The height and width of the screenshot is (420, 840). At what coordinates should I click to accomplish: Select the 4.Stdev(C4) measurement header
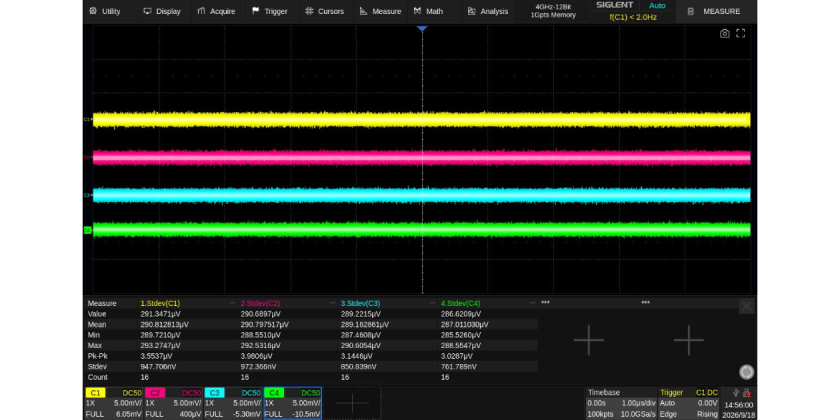click(460, 303)
